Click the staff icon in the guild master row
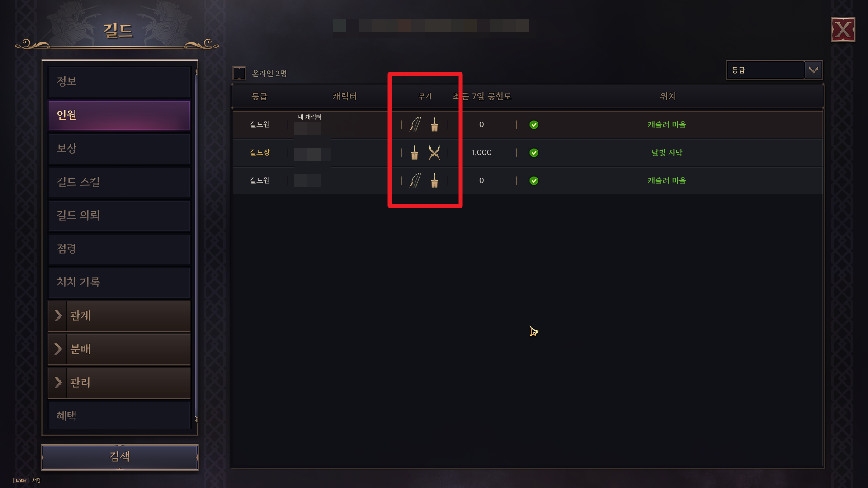868x488 pixels. [x=415, y=153]
